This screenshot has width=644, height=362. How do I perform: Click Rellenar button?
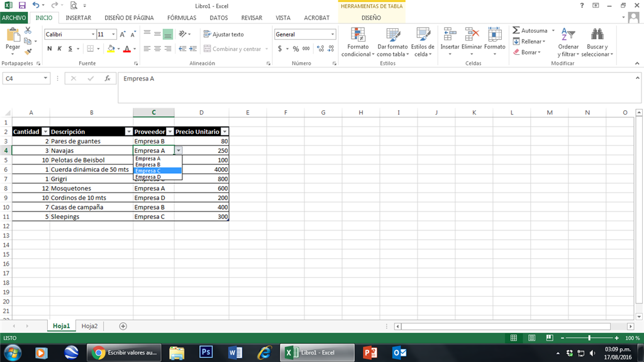coord(529,42)
